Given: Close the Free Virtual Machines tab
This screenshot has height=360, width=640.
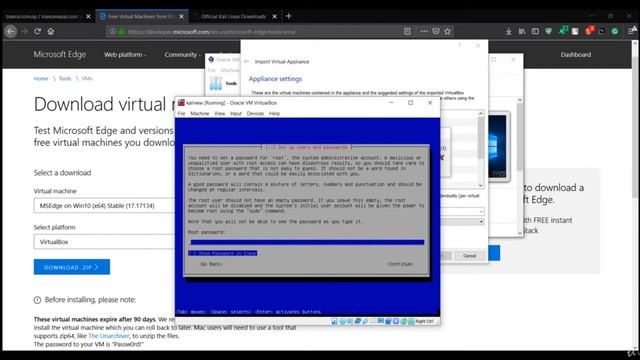Looking at the screenshot, I should (x=182, y=16).
